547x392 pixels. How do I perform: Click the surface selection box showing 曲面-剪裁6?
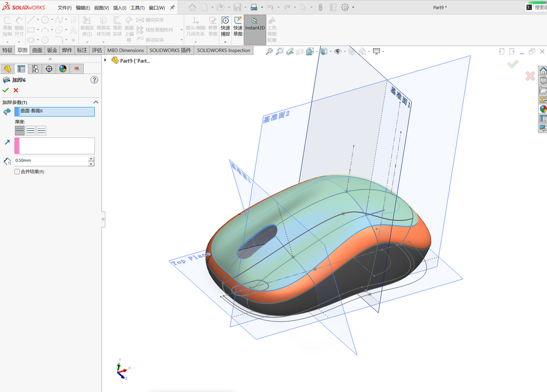coord(54,112)
